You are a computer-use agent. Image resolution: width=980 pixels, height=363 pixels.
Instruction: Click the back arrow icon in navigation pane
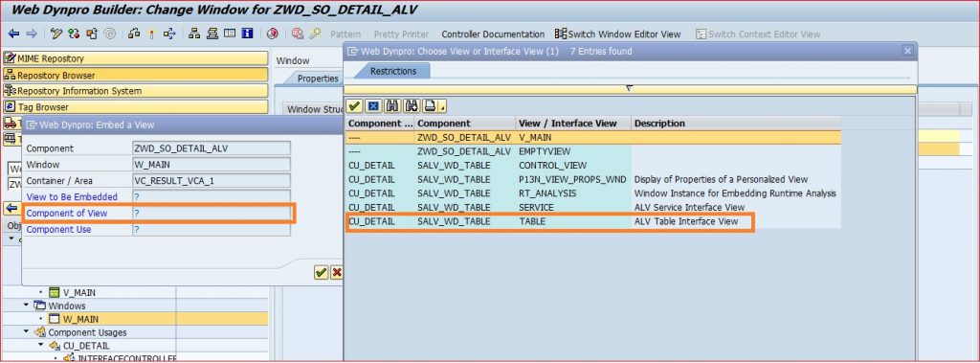coord(11,208)
